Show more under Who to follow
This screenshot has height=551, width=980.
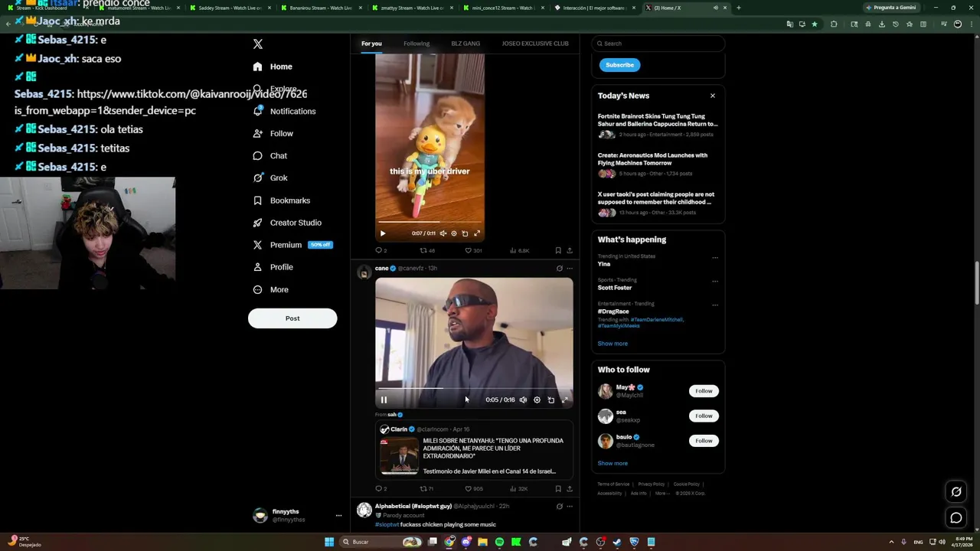click(612, 463)
